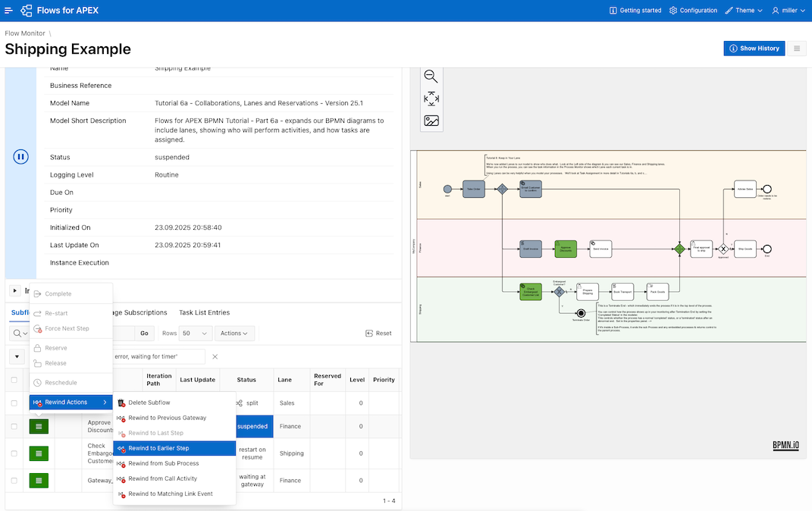
Task: Toggle the select-all checkbox in the table header
Action: pos(14,380)
